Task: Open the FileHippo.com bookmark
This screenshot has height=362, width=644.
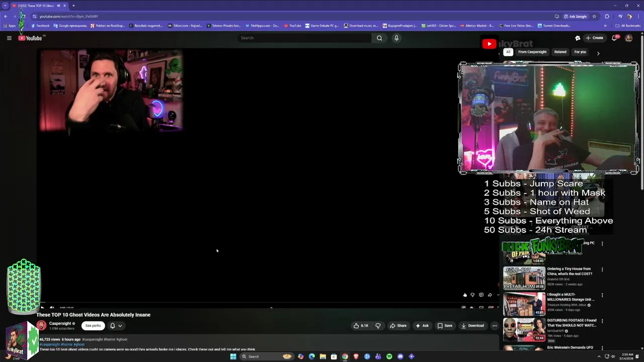Action: pos(262,26)
